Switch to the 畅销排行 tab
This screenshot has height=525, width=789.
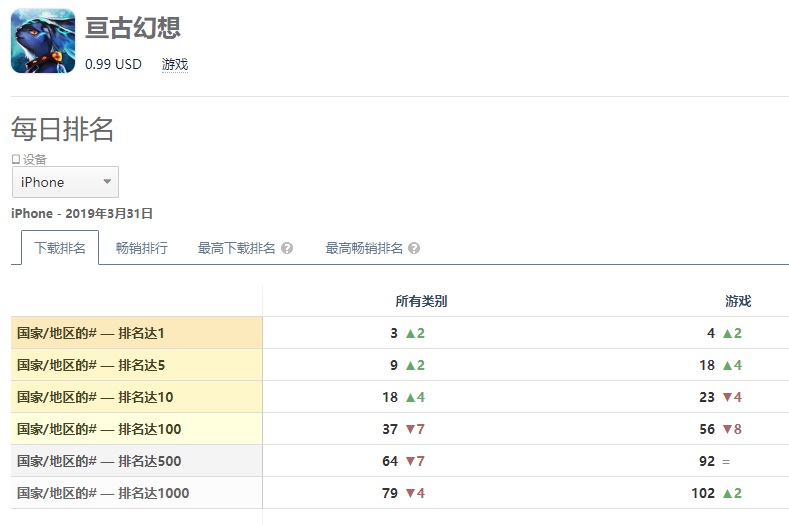(141, 248)
